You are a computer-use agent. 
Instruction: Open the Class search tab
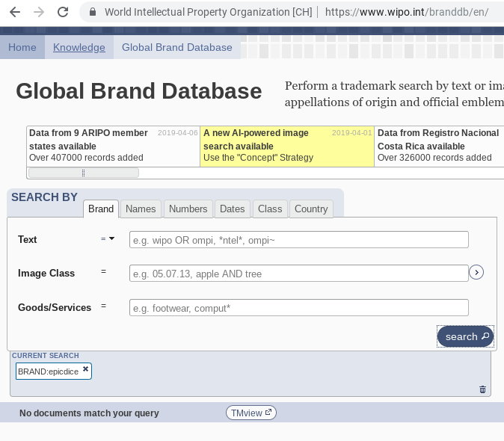point(270,209)
